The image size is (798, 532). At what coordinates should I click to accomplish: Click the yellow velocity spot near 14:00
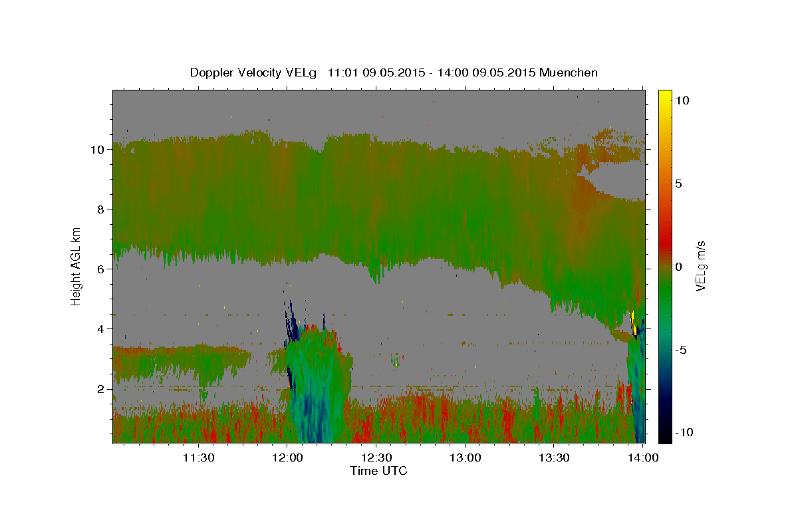[634, 323]
